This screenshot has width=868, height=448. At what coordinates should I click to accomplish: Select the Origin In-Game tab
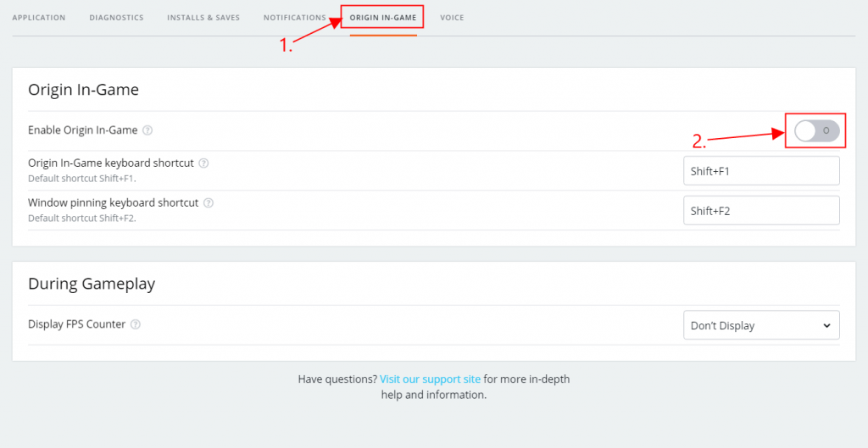383,18
